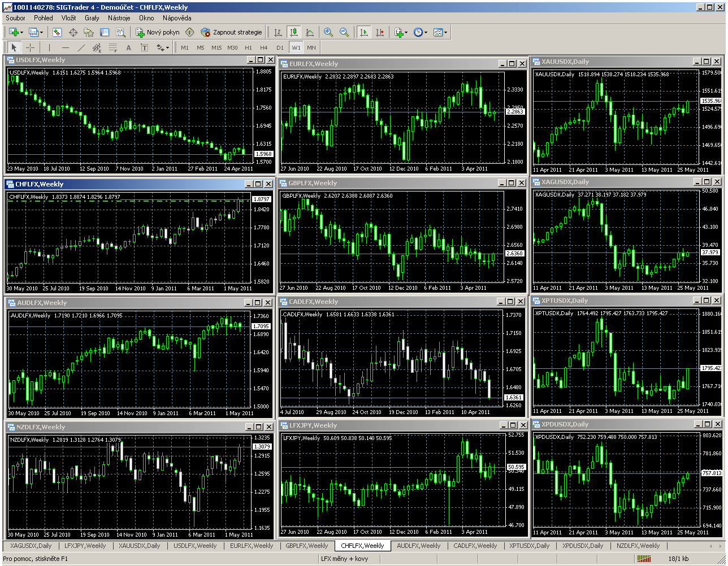Toggle chart shift from right edge

pyautogui.click(x=380, y=32)
